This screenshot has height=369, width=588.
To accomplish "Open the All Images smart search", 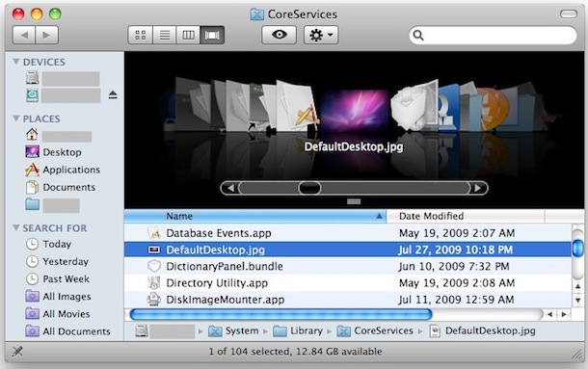I will tap(58, 296).
